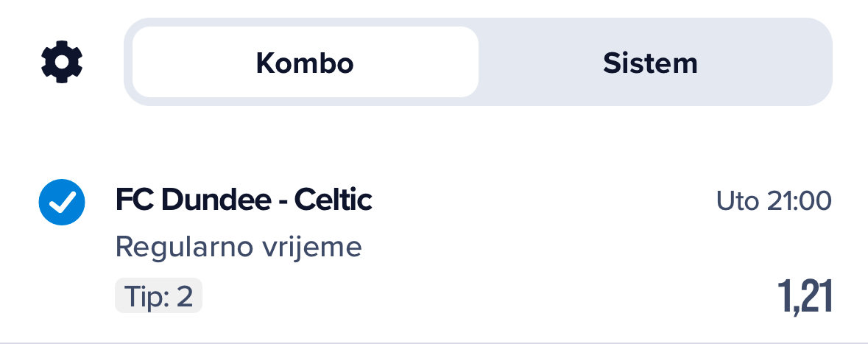Click the bold FC Dundee - Celtic title
This screenshot has width=868, height=344.
(244, 200)
